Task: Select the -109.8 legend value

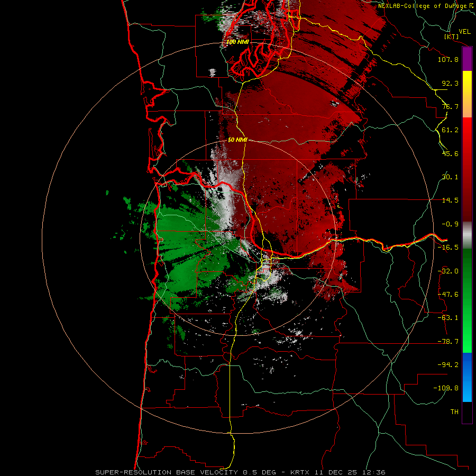Action: pos(446,388)
